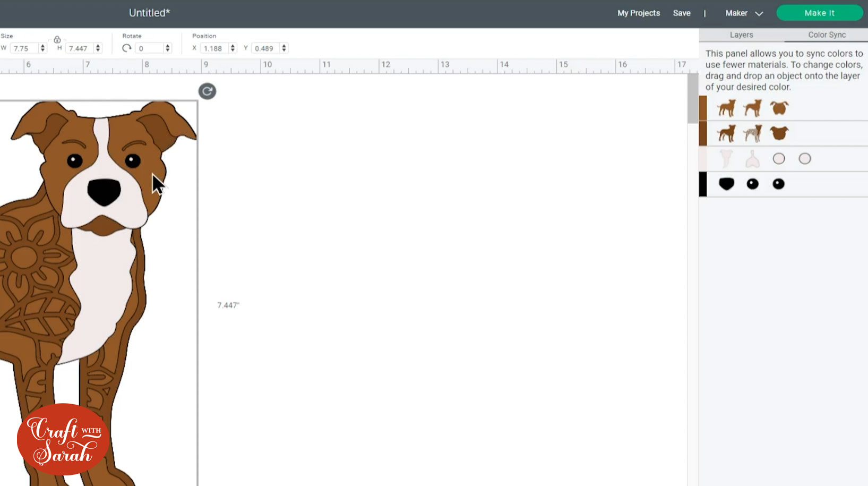Viewport: 868px width, 486px height.
Task: Click the X position input field
Action: [x=214, y=48]
